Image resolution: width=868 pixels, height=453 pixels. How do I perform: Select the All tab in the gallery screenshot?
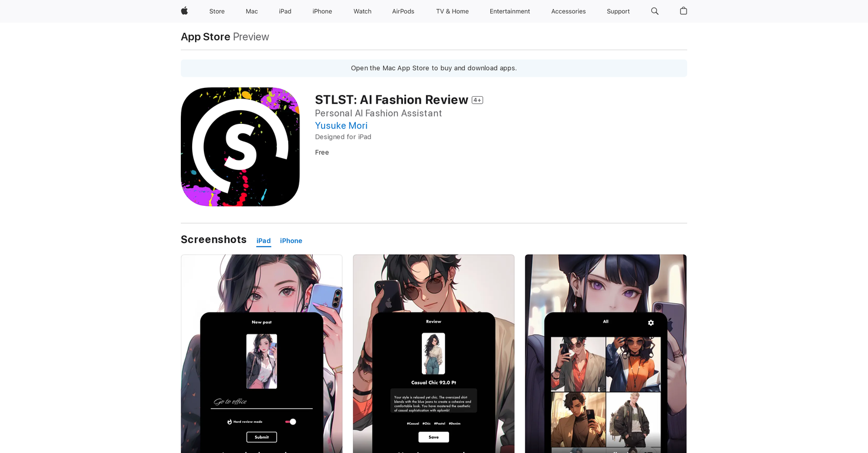(605, 321)
